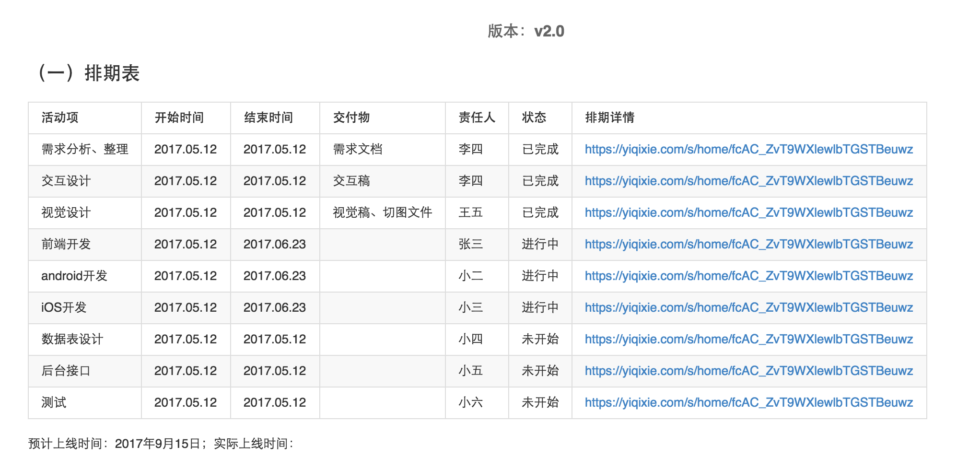Select the 开始时间 column header
This screenshot has height=470, width=980.
[x=178, y=117]
